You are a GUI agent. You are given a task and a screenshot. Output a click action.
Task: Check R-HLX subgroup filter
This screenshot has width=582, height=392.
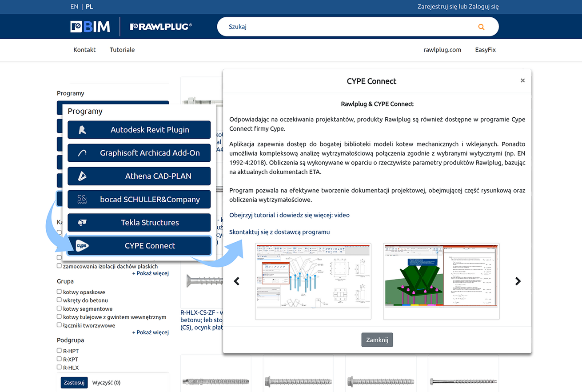[59, 368]
